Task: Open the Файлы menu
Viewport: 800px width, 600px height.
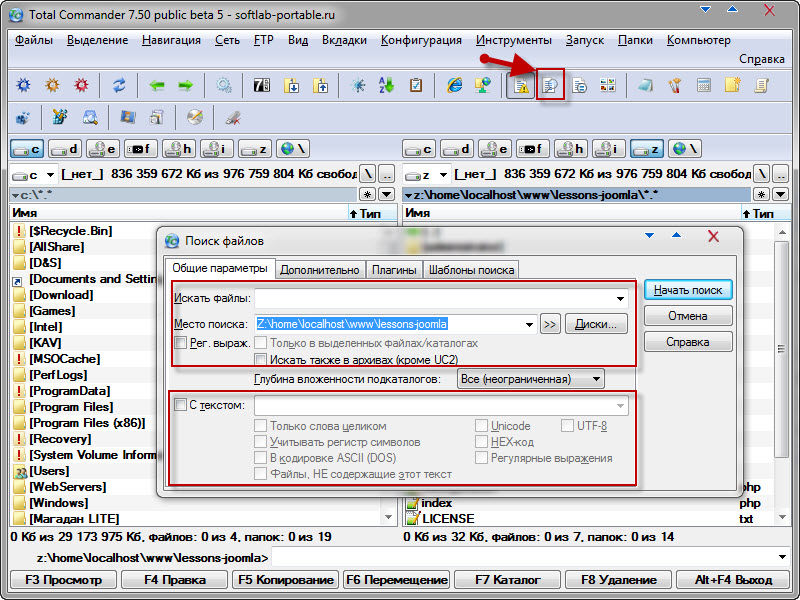Action: 34,40
